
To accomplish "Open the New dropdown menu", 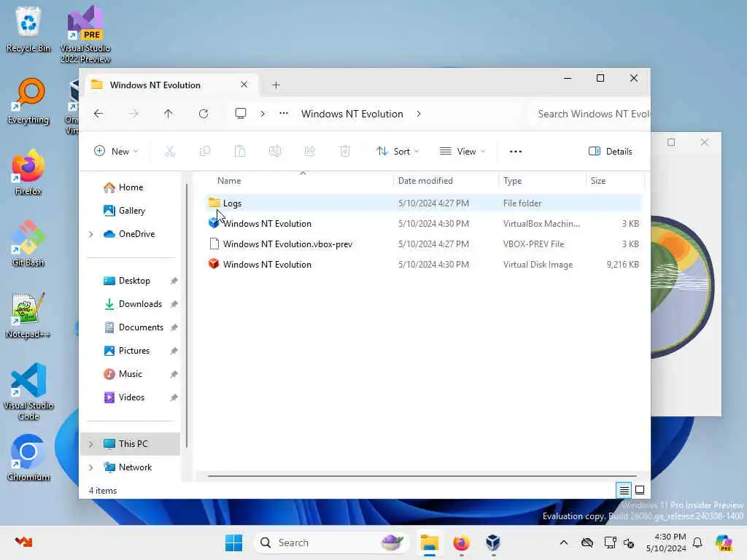I will (x=116, y=152).
